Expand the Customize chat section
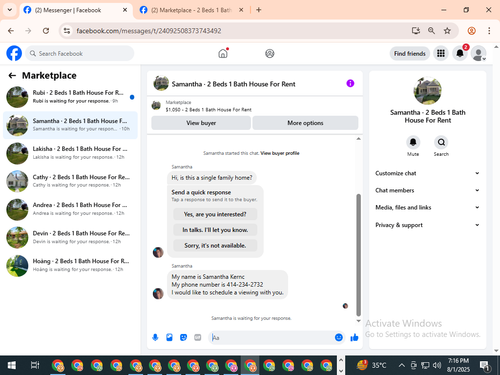 [x=427, y=173]
